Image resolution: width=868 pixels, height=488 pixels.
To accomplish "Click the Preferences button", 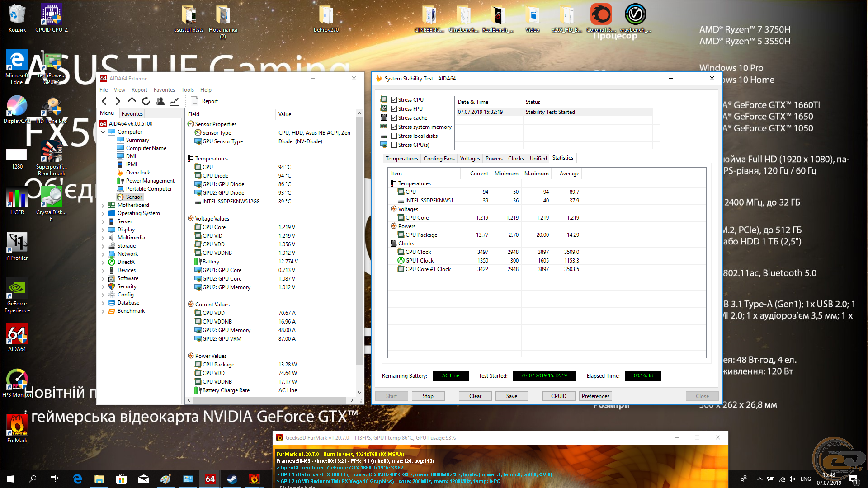I will point(595,396).
